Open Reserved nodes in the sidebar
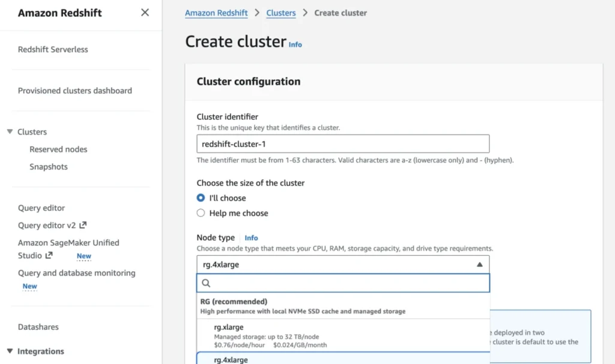615x364 pixels. [x=58, y=150]
